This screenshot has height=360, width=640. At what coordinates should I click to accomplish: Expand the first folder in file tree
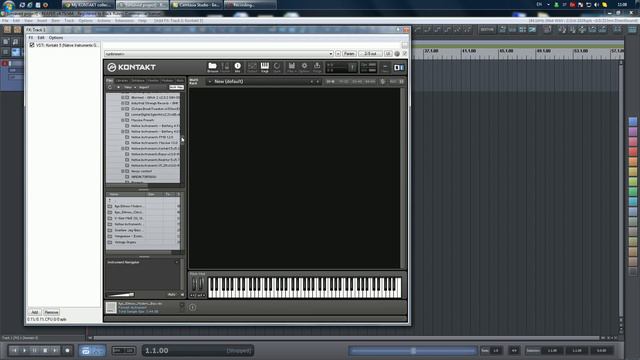[x=122, y=98]
